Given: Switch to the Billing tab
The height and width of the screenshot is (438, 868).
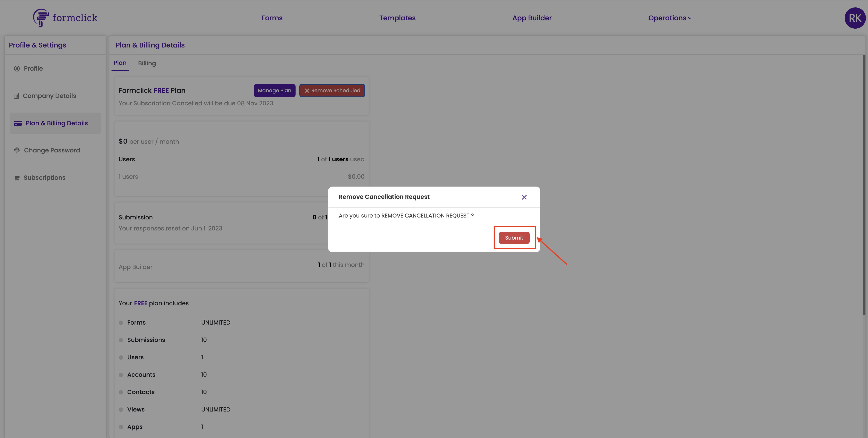Looking at the screenshot, I should (x=147, y=63).
